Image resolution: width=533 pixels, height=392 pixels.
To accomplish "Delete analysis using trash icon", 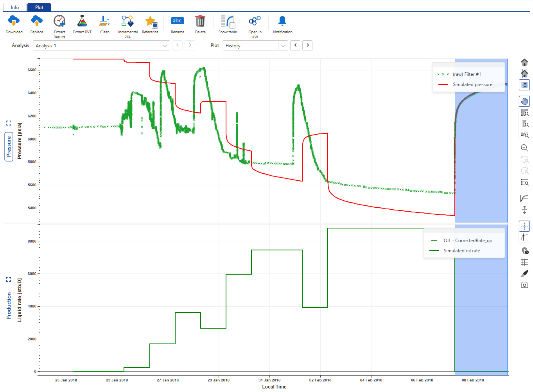I will click(x=200, y=22).
